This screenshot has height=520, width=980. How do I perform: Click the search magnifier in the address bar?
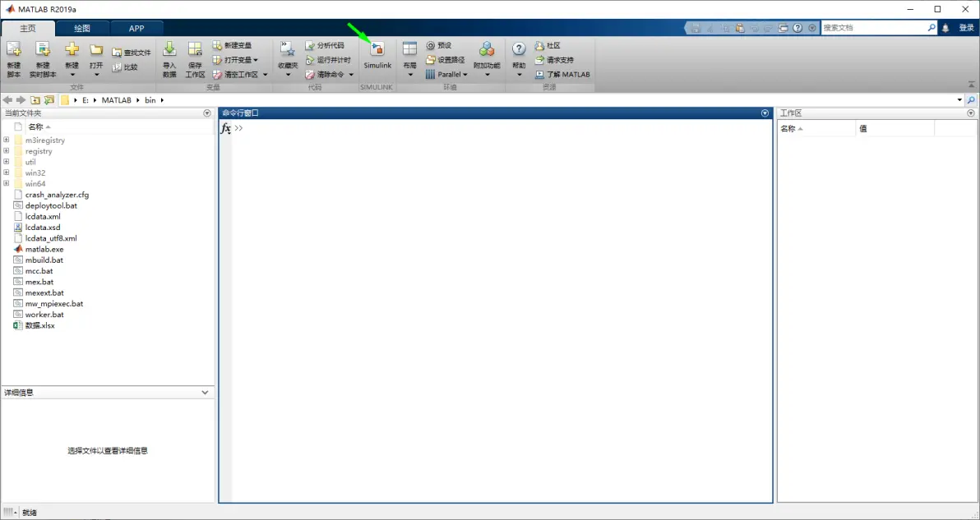[971, 100]
